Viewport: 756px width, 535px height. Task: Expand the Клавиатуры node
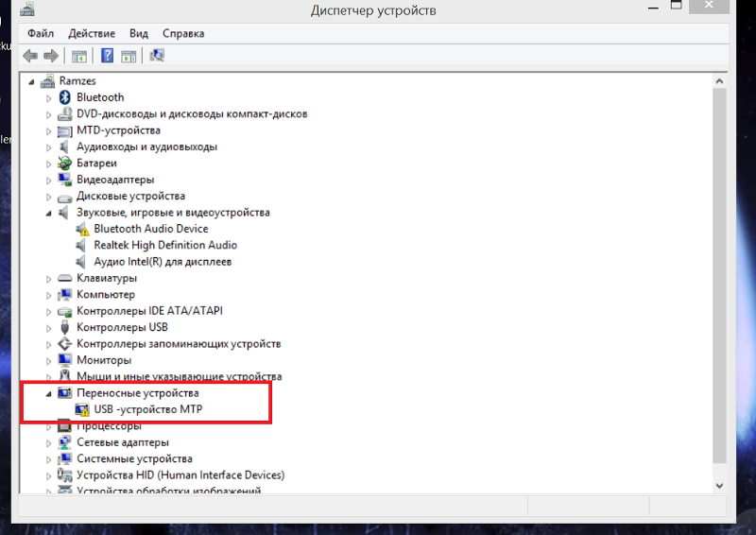[x=49, y=280]
